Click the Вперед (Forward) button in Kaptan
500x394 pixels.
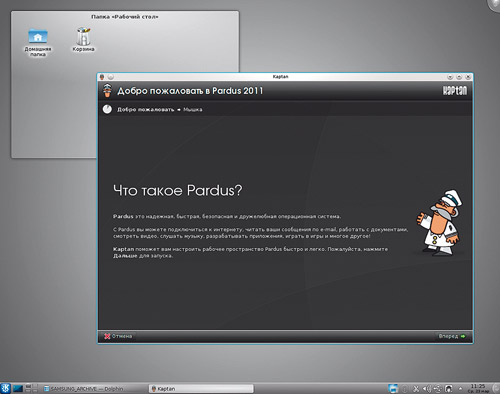[452, 336]
